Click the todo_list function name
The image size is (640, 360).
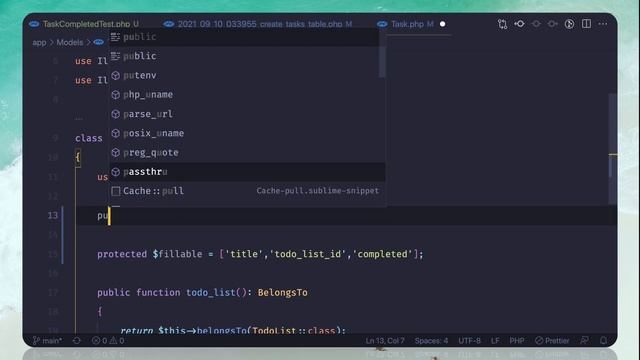pyautogui.click(x=211, y=292)
